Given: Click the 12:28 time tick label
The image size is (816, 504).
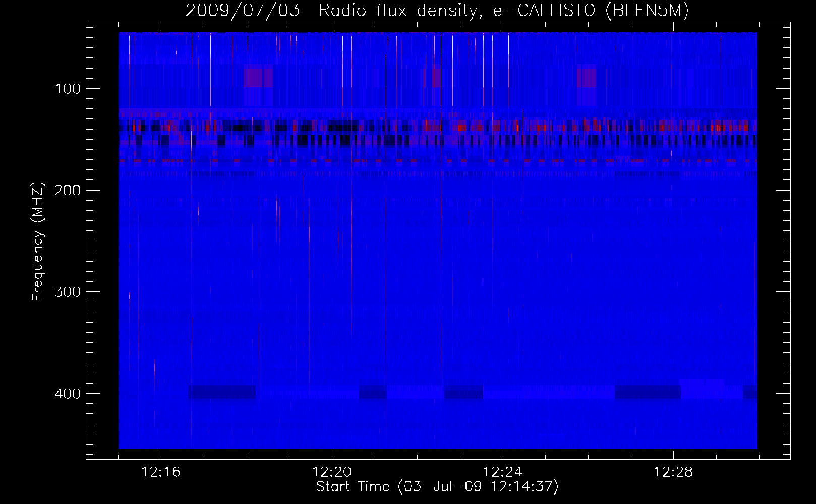Looking at the screenshot, I should (674, 472).
